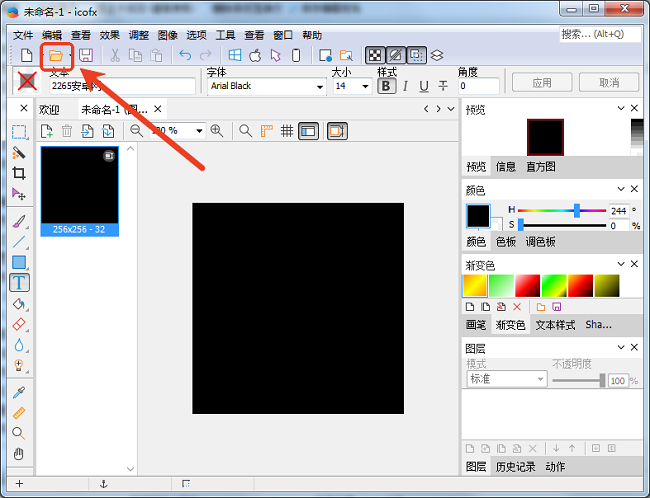The width and height of the screenshot is (650, 498).
Task: Toggle the grid display icon
Action: pos(287,131)
